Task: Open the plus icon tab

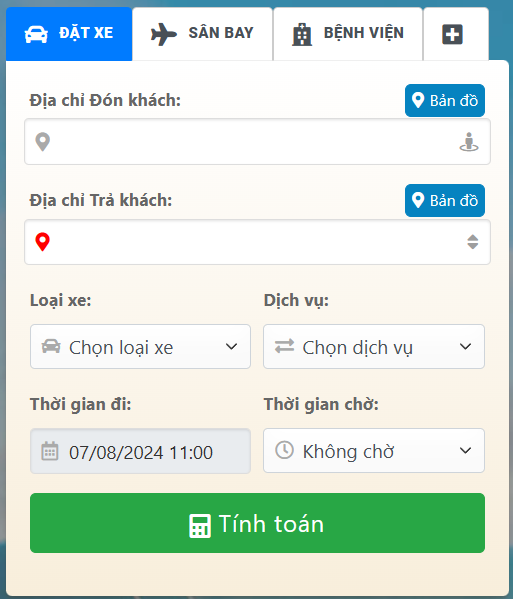Action: click(453, 34)
